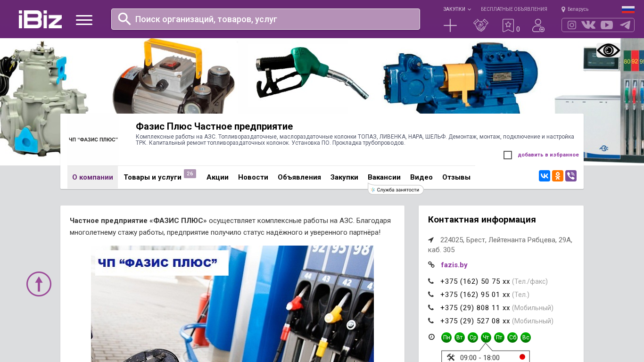The width and height of the screenshot is (644, 362).
Task: Expand the ЗАКУПКИ dropdown in header
Action: pyautogui.click(x=457, y=9)
